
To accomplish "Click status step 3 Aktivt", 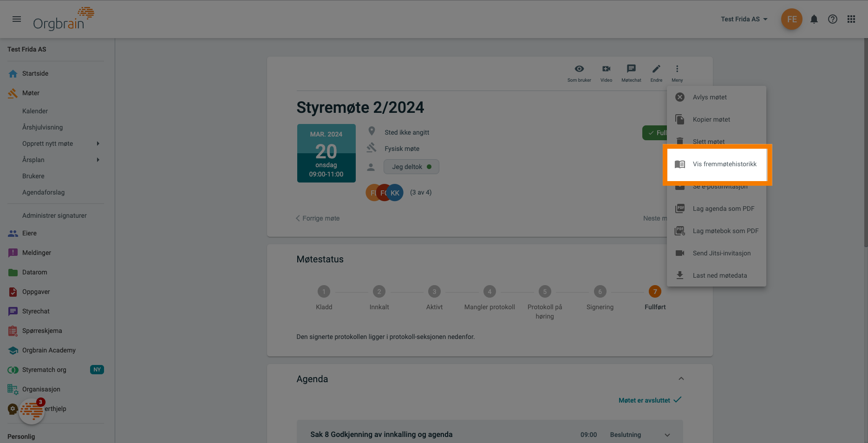I will [x=434, y=292].
